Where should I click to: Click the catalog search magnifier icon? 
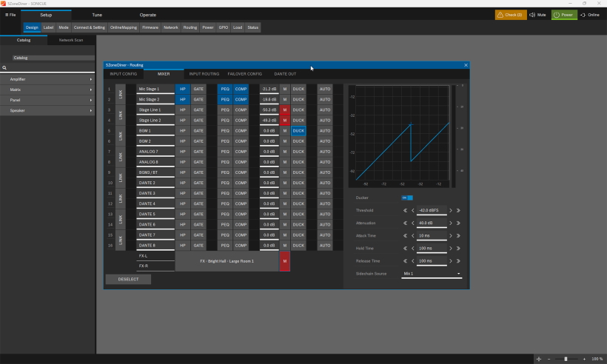pos(4,67)
